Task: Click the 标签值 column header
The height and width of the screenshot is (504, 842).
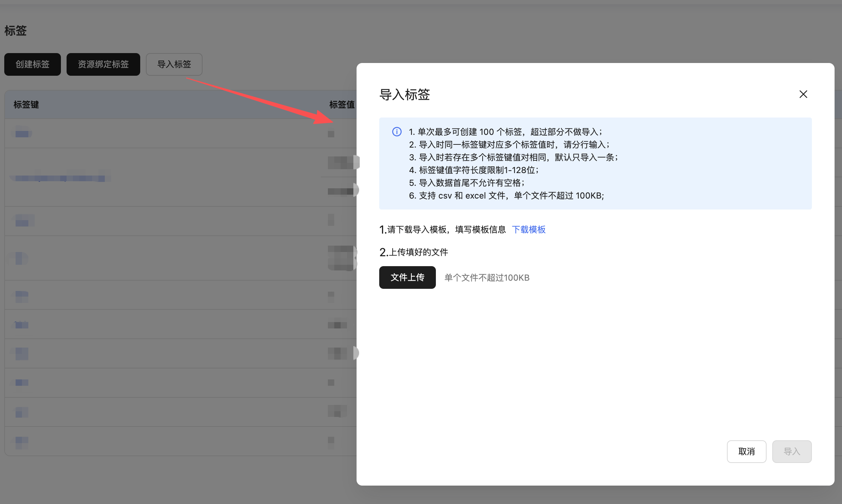Action: 341,104
